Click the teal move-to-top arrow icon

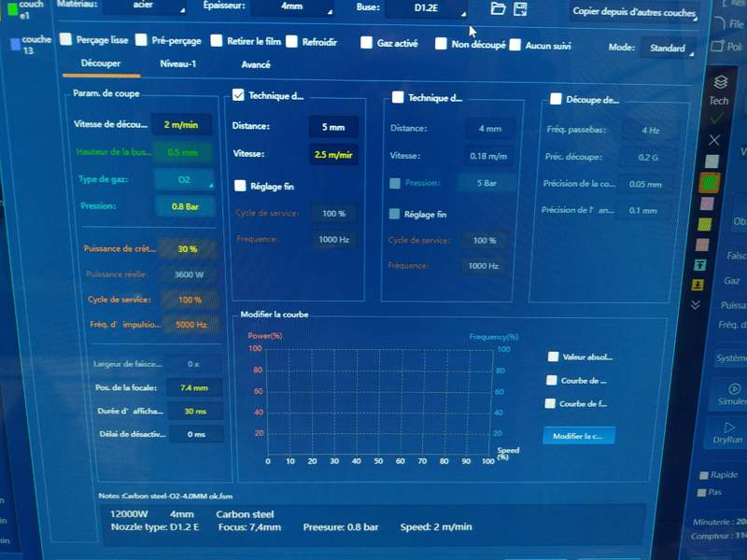click(x=698, y=265)
